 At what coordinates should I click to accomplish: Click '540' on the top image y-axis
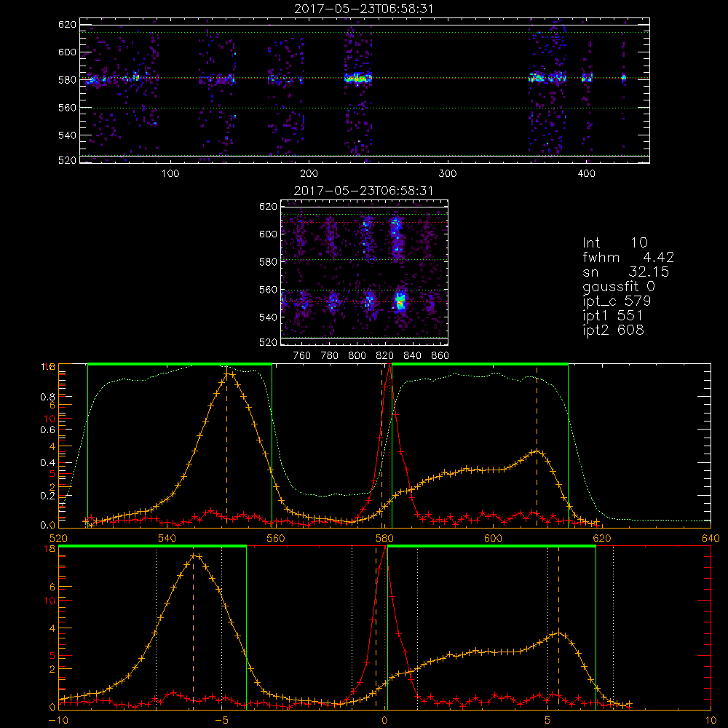click(67, 135)
